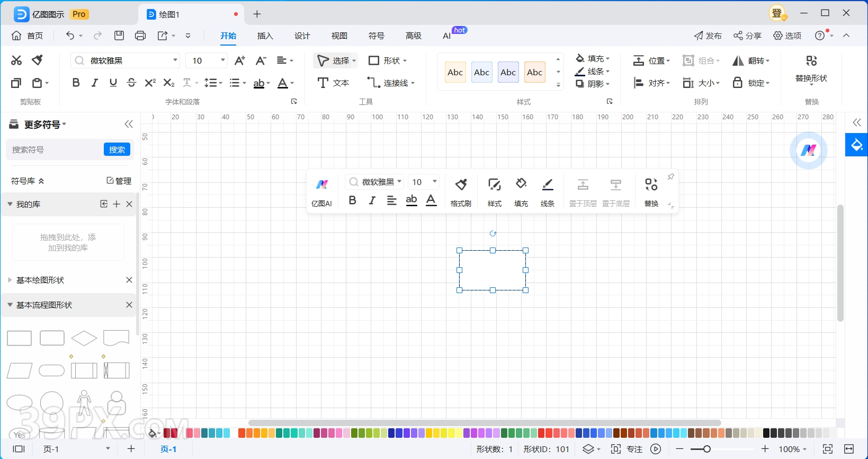Viewport: 868px width, 459px height.
Task: Click the 搜索 button
Action: 117,149
